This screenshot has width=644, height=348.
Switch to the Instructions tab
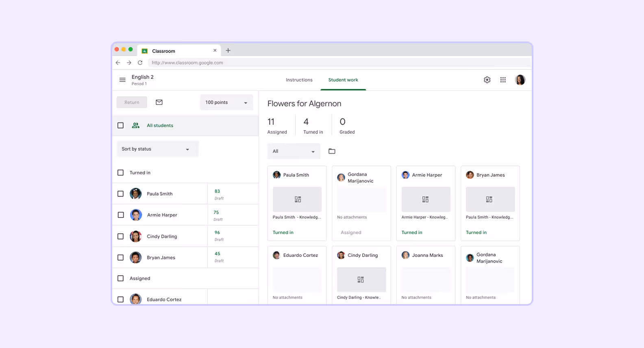pyautogui.click(x=299, y=80)
